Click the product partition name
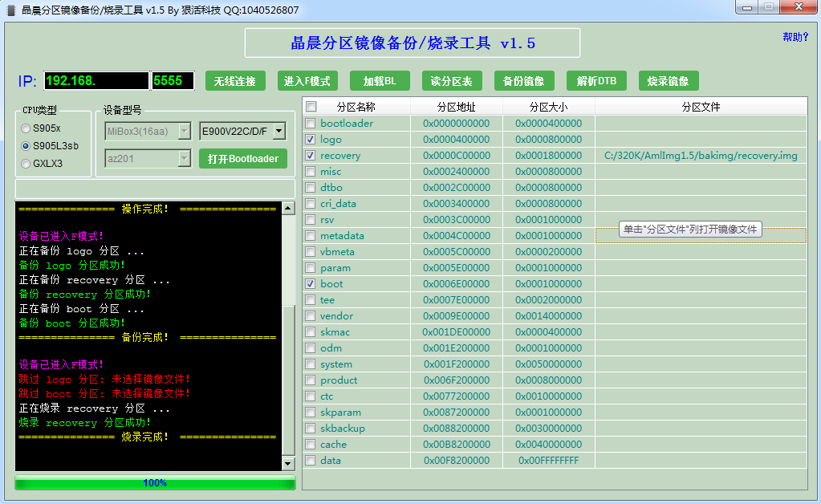Screen dimensions: 821x504 [339, 380]
